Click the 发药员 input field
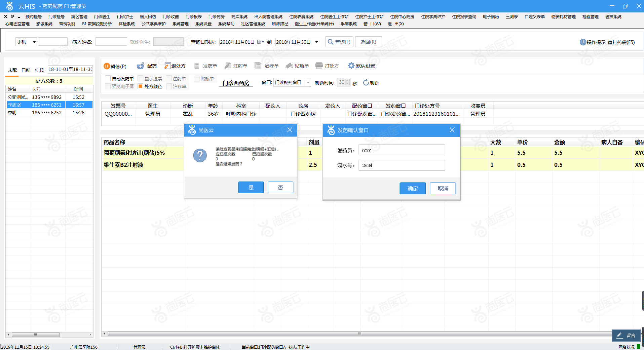The height and width of the screenshot is (350, 644). coord(402,150)
